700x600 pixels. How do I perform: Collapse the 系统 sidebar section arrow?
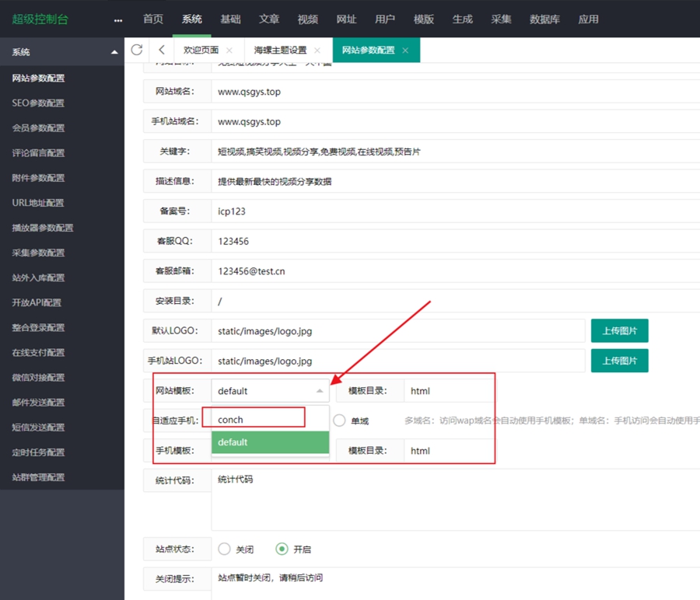point(114,52)
